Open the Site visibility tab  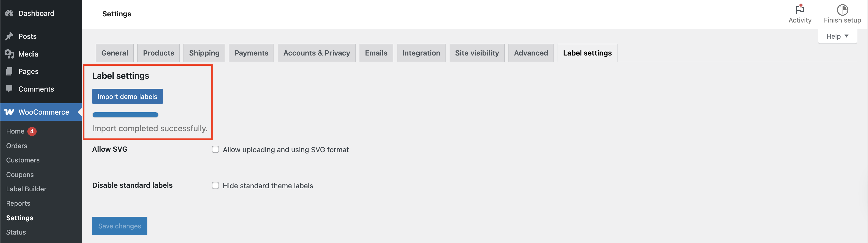(477, 53)
